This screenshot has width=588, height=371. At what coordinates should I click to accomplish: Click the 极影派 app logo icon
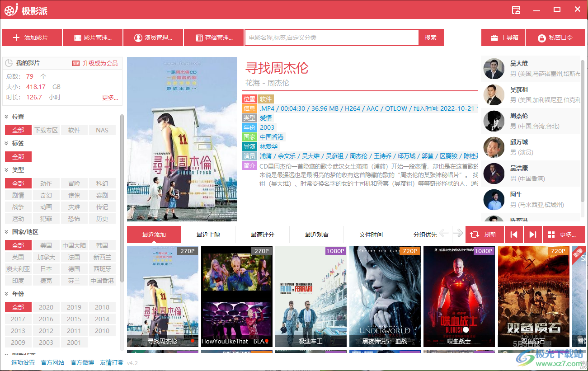coord(11,9)
